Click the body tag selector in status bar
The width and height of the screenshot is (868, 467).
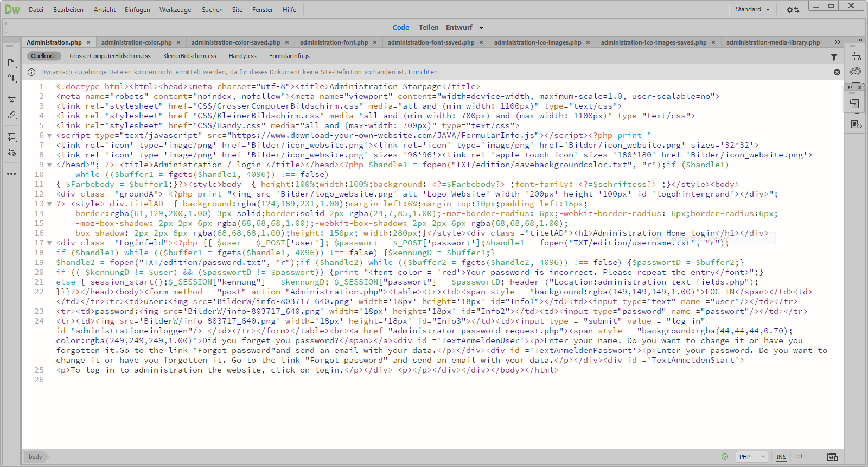click(36, 457)
